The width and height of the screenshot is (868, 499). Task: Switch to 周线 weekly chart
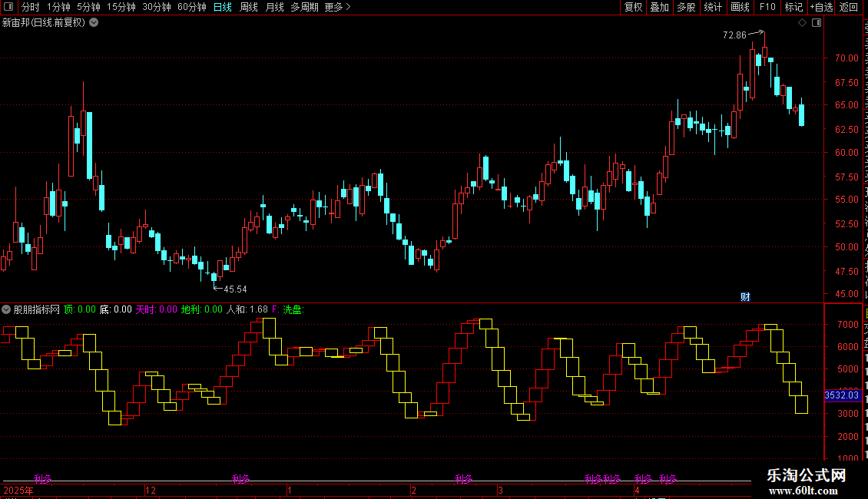click(249, 7)
